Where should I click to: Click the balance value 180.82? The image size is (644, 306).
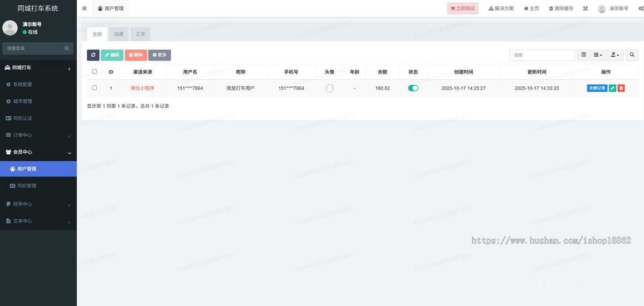pyautogui.click(x=383, y=88)
